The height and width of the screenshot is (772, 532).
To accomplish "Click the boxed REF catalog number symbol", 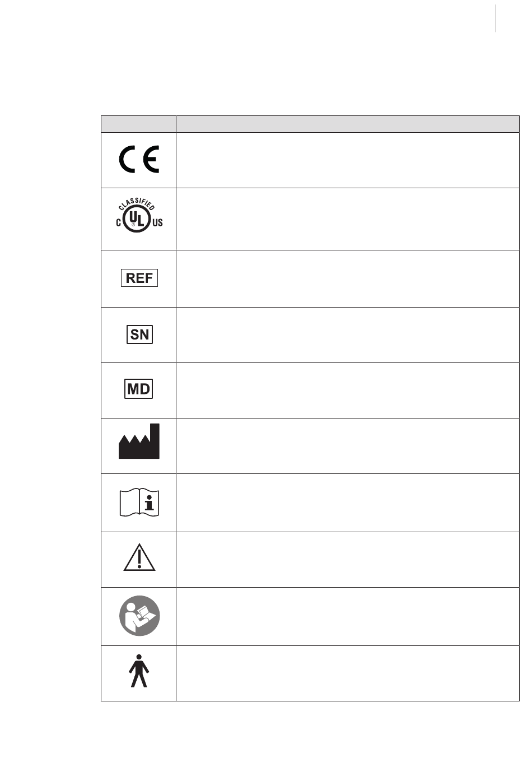I will (139, 278).
